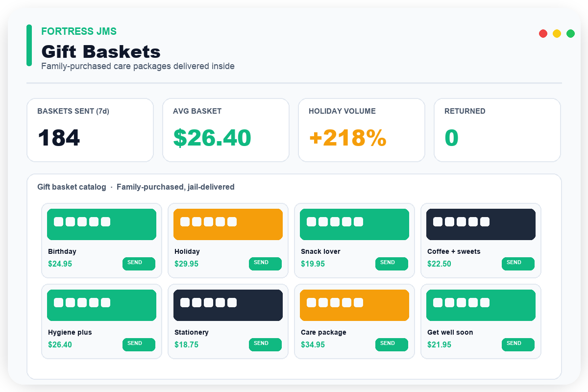This screenshot has height=392, width=588.
Task: Click SEND on Hygiene plus basket
Action: [139, 344]
